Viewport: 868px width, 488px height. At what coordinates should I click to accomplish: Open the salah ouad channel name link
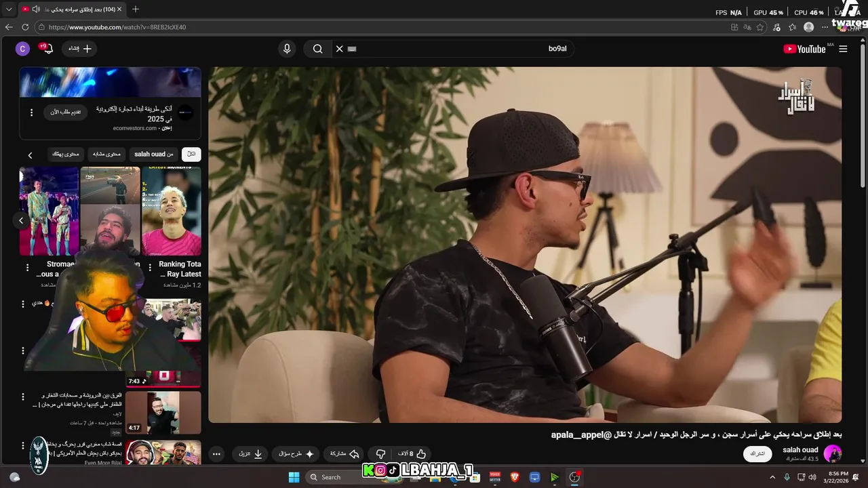pyautogui.click(x=800, y=450)
